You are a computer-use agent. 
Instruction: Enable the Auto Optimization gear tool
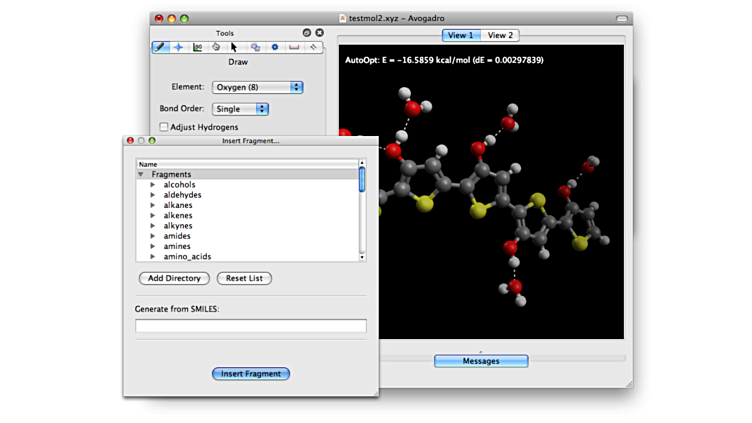click(x=274, y=47)
